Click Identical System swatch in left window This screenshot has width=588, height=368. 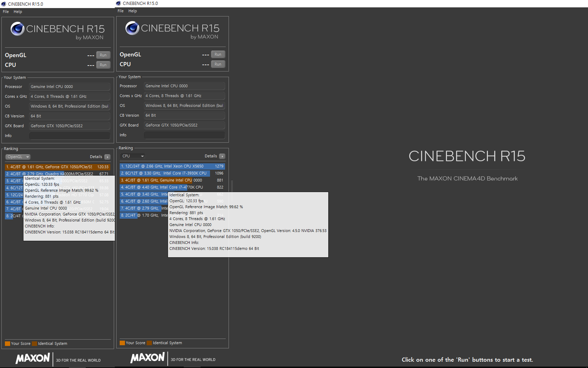[34, 343]
